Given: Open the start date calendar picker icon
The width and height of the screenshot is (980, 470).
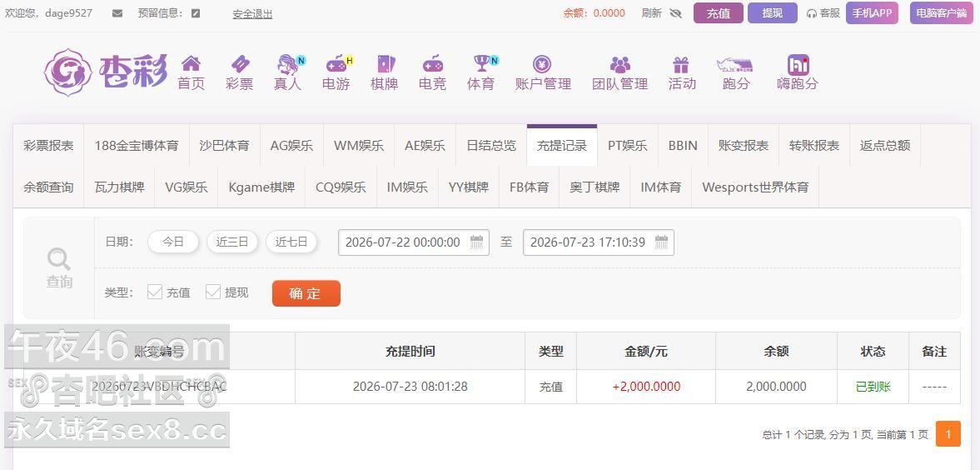Looking at the screenshot, I should (x=476, y=242).
